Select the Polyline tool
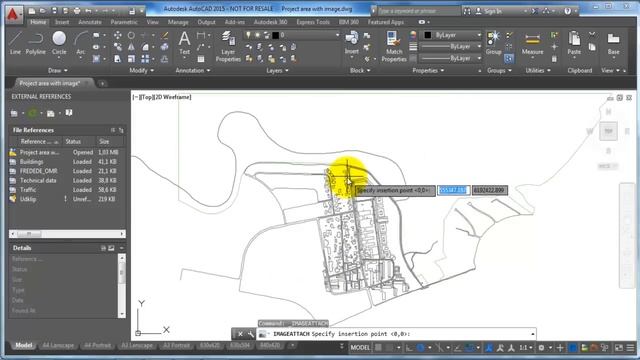The height and width of the screenshot is (360, 640). pos(36,43)
